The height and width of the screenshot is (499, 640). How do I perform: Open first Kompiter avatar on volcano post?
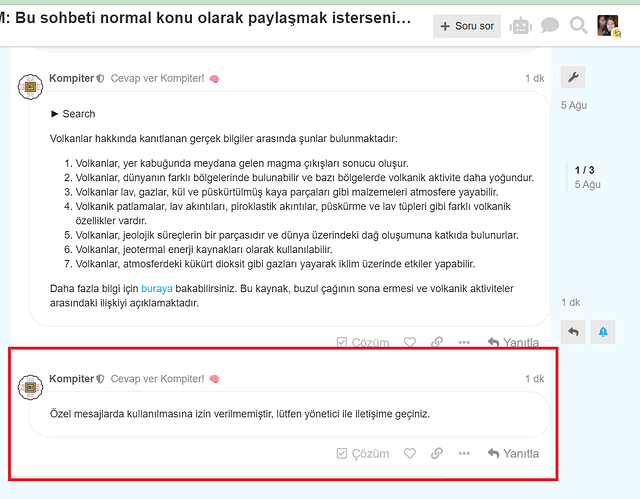pos(30,86)
